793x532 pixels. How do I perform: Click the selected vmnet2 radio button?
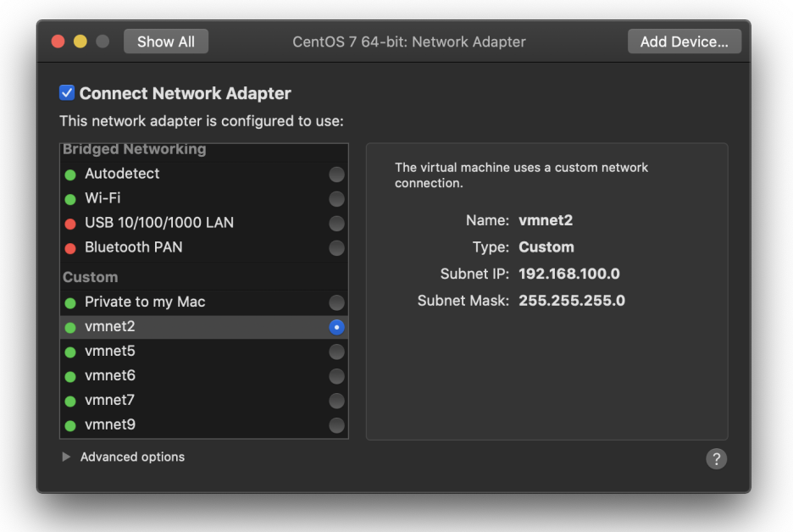336,327
